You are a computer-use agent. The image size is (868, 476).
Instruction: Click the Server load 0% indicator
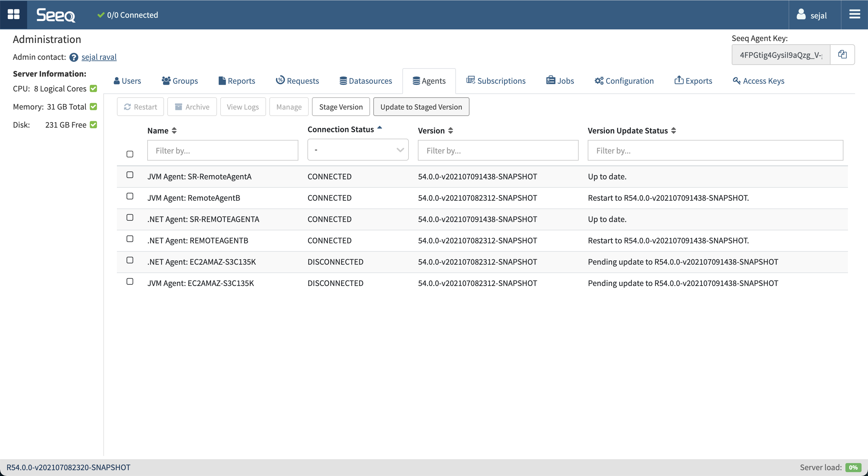point(853,467)
